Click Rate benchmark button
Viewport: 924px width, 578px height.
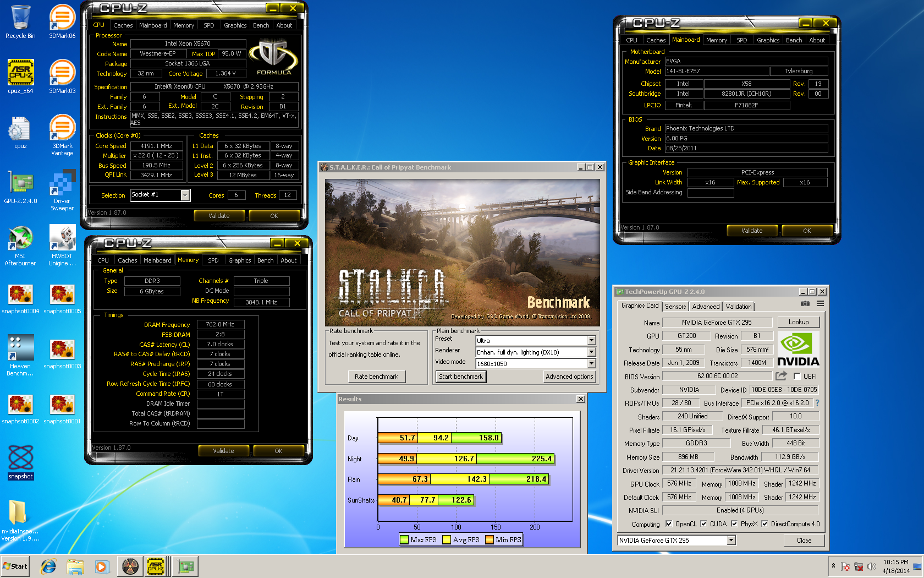(x=377, y=377)
